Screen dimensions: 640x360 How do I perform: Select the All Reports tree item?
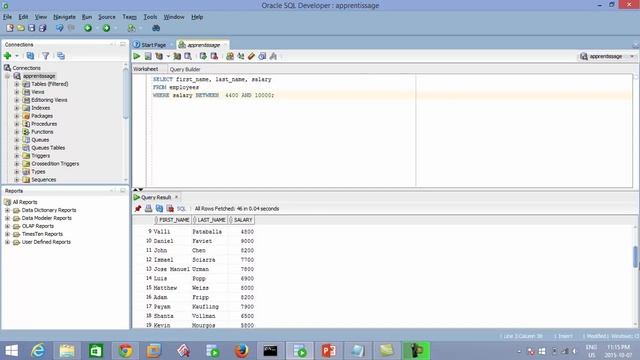click(24, 202)
